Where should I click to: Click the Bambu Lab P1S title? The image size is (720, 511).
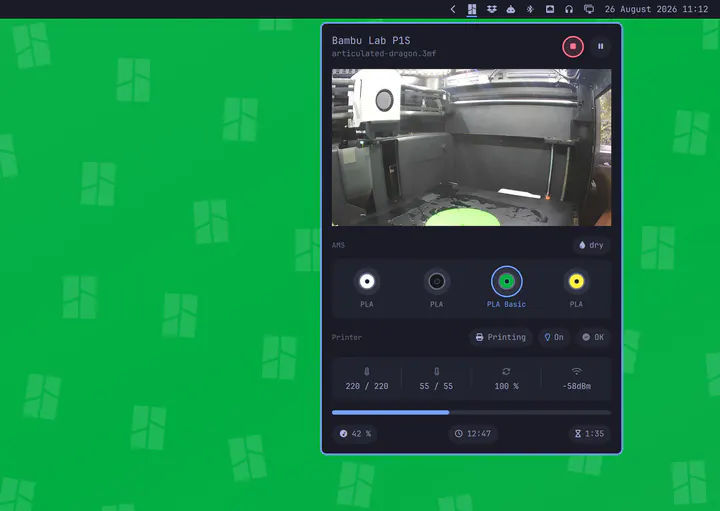(x=371, y=40)
